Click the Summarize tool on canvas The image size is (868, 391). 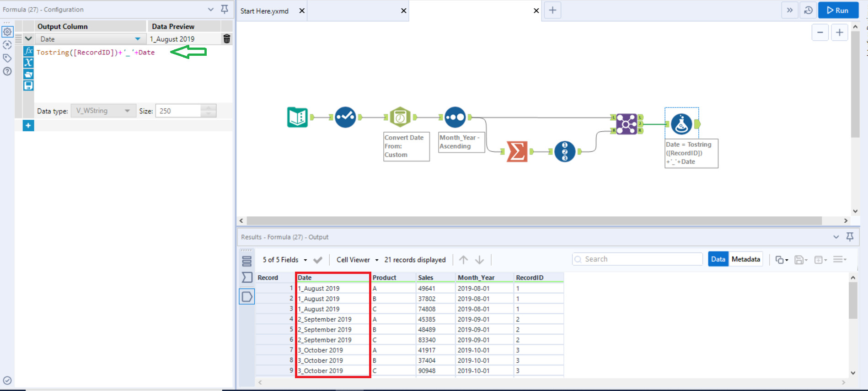517,151
